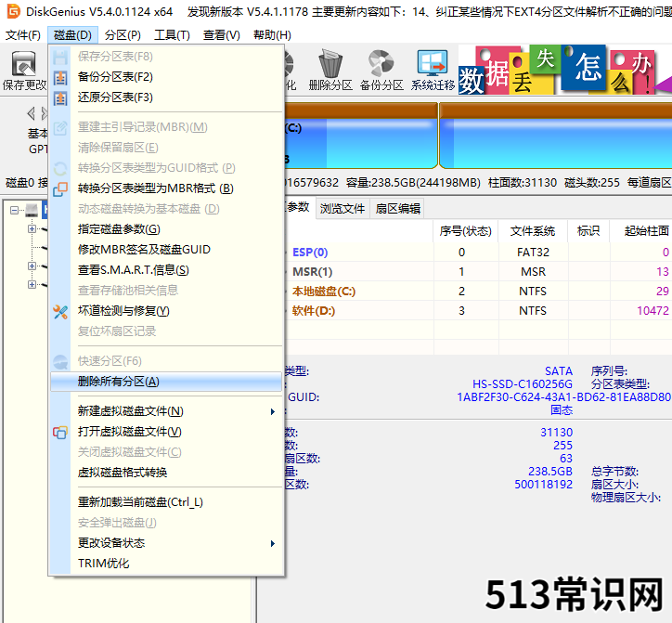Click the C: partition block in disk map

pos(361,136)
